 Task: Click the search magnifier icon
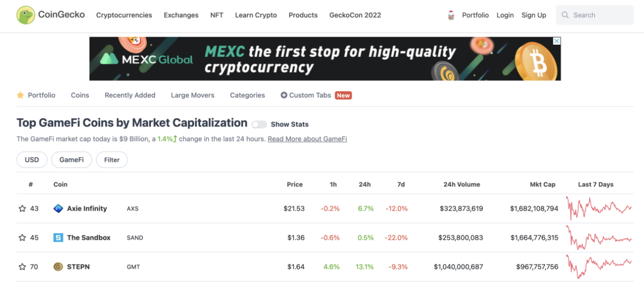coord(566,16)
